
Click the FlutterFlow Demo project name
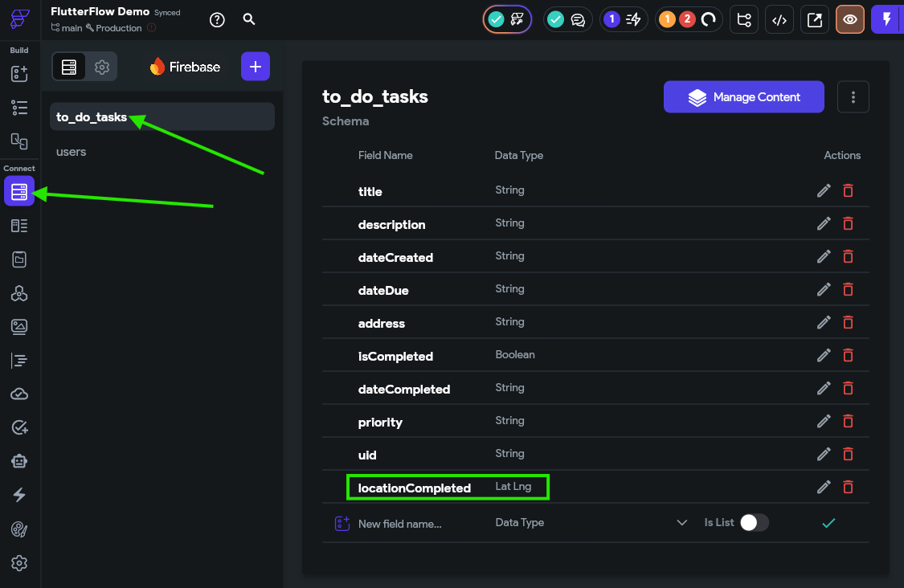100,11
